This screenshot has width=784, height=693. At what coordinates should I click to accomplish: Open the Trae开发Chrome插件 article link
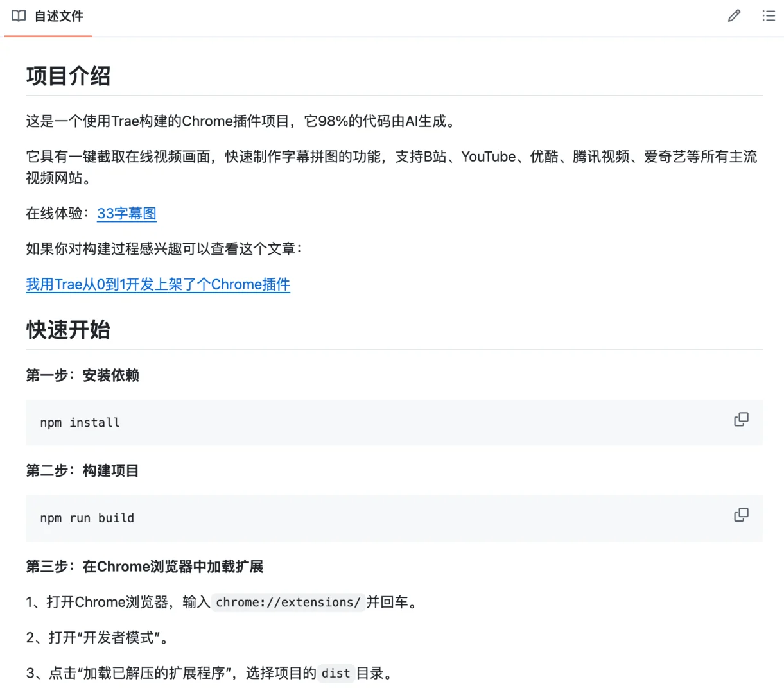(x=158, y=284)
